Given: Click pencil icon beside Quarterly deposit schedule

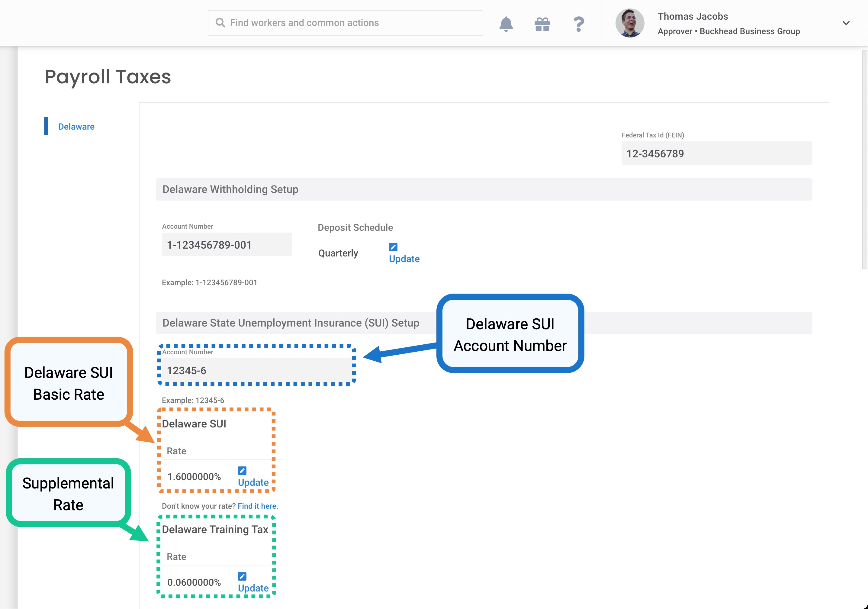Looking at the screenshot, I should 393,247.
